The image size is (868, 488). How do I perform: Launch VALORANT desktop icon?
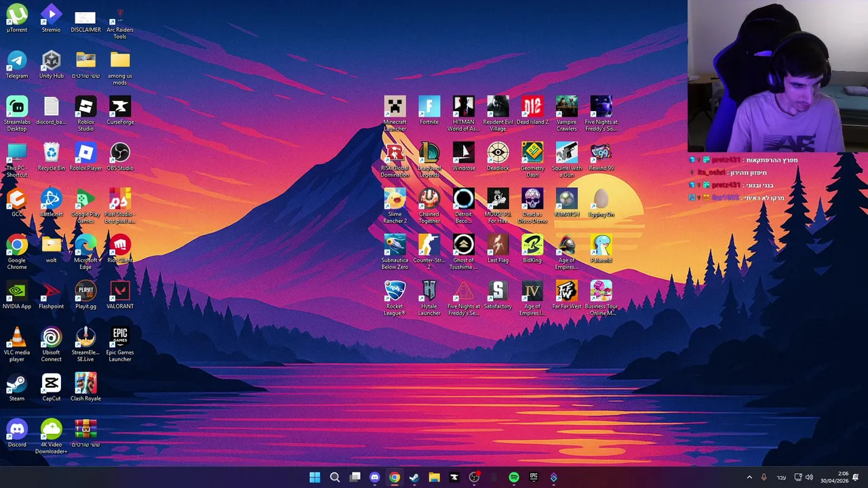pos(120,295)
